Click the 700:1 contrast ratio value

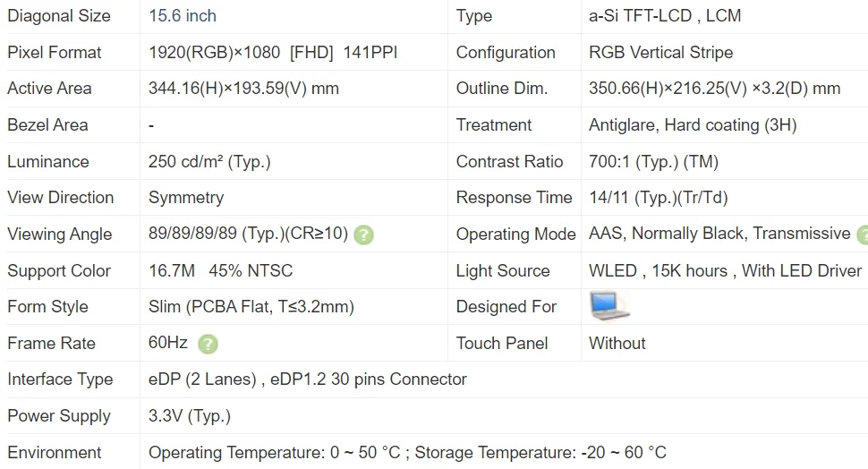[x=653, y=162]
